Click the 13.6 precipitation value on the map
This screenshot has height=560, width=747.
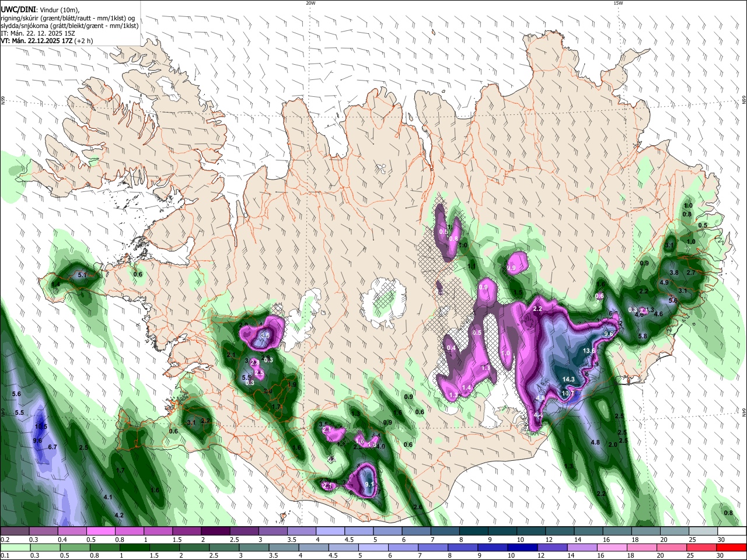point(589,351)
